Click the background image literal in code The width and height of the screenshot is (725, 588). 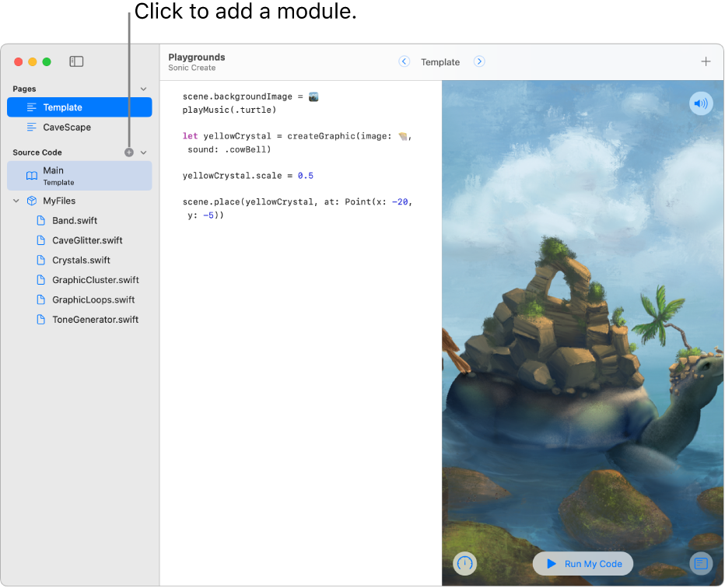pyautogui.click(x=313, y=96)
